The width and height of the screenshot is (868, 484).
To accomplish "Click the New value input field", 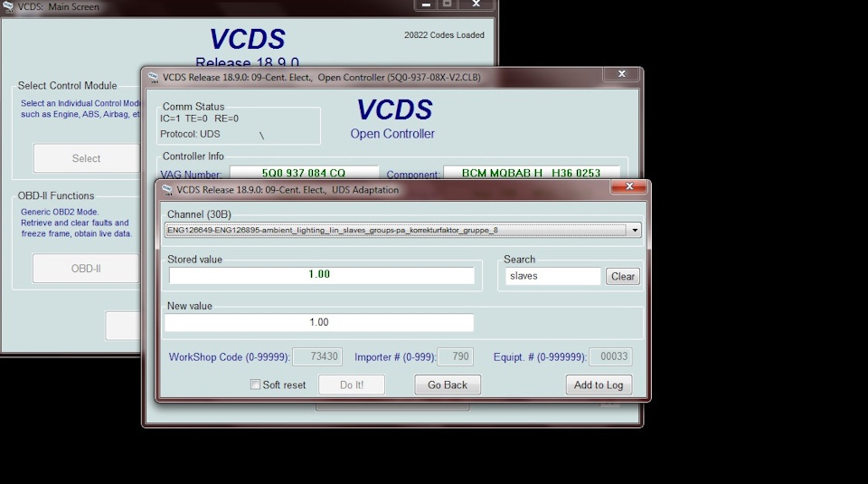I will [x=319, y=322].
